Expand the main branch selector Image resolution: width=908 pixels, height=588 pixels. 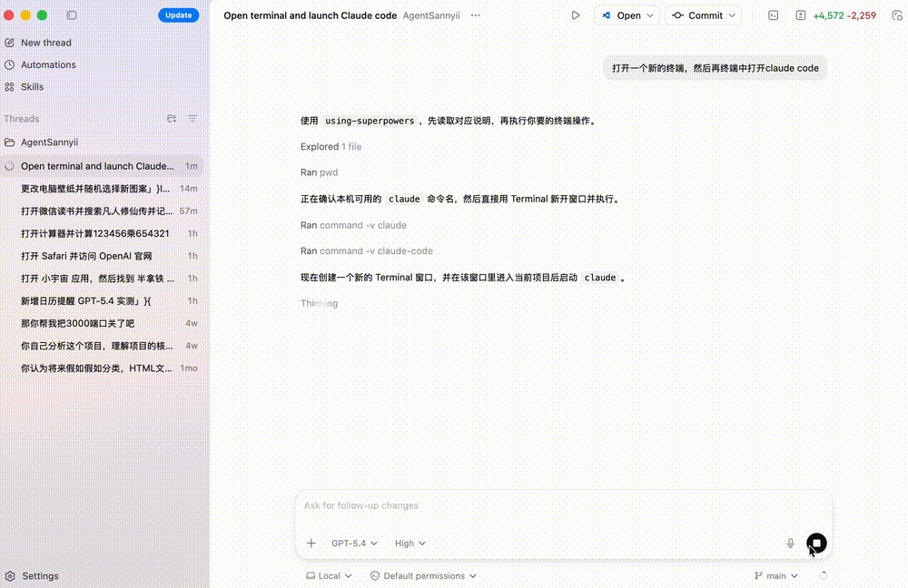[x=775, y=575]
